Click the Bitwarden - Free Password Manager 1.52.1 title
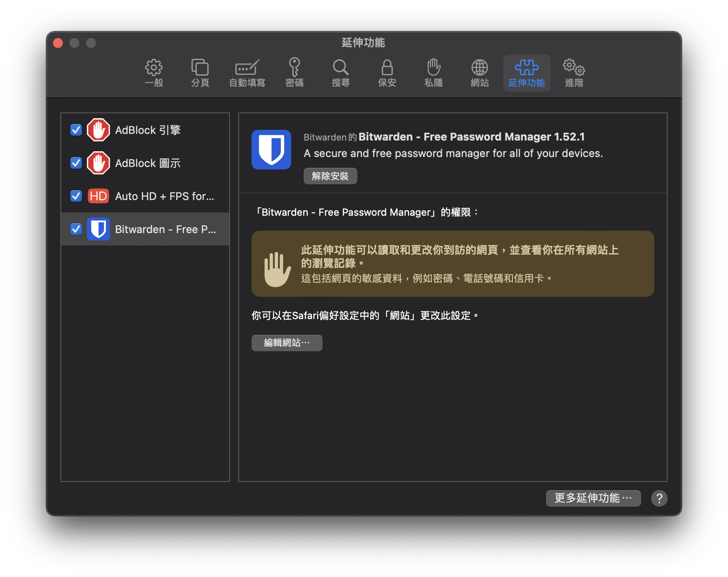The image size is (728, 577). 472,137
